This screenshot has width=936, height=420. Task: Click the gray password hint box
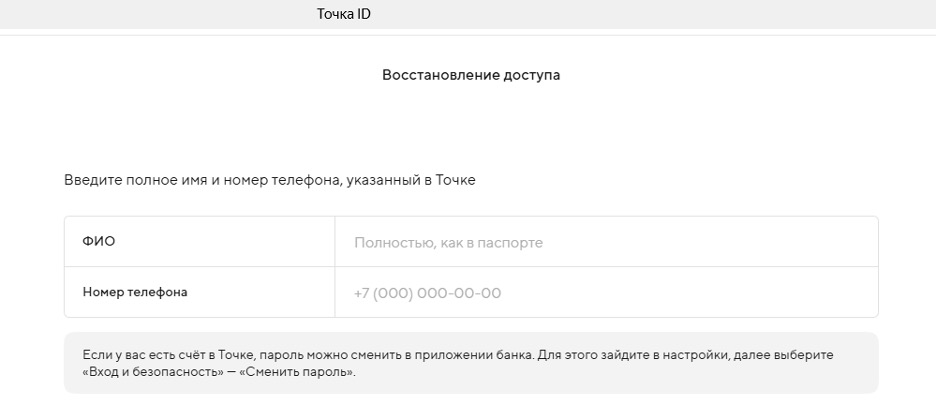click(471, 363)
